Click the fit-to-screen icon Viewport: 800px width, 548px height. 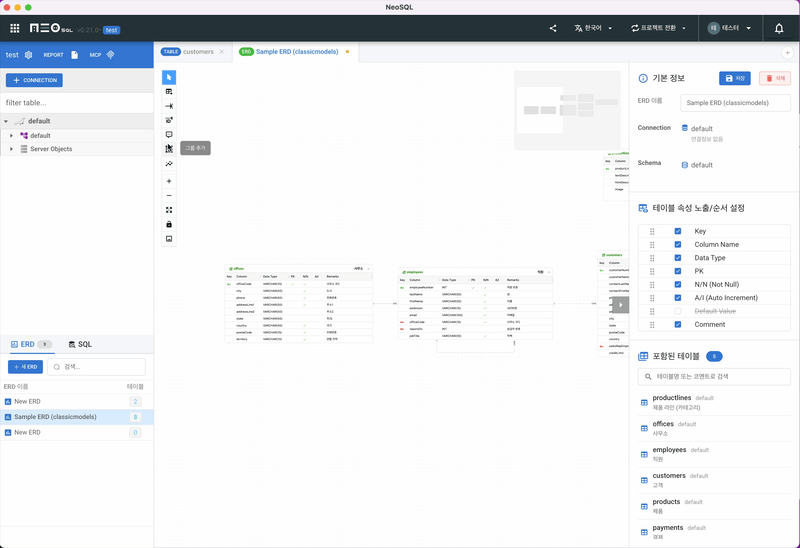[169, 210]
